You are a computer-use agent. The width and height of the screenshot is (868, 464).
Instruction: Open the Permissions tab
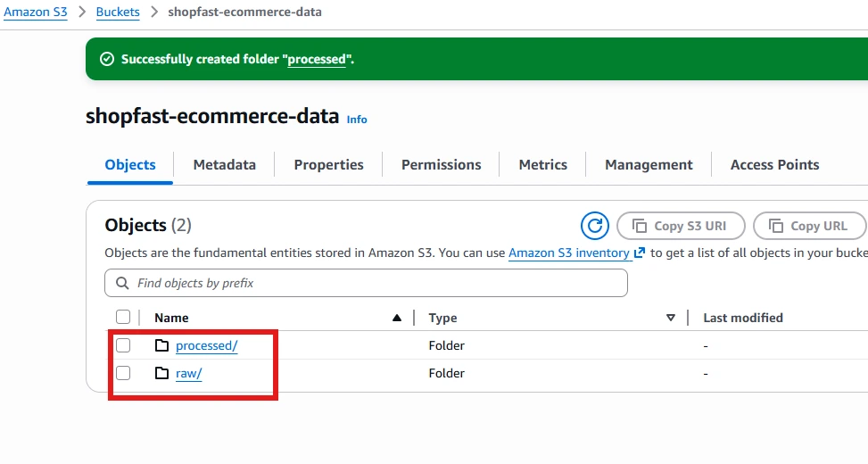pyautogui.click(x=441, y=164)
